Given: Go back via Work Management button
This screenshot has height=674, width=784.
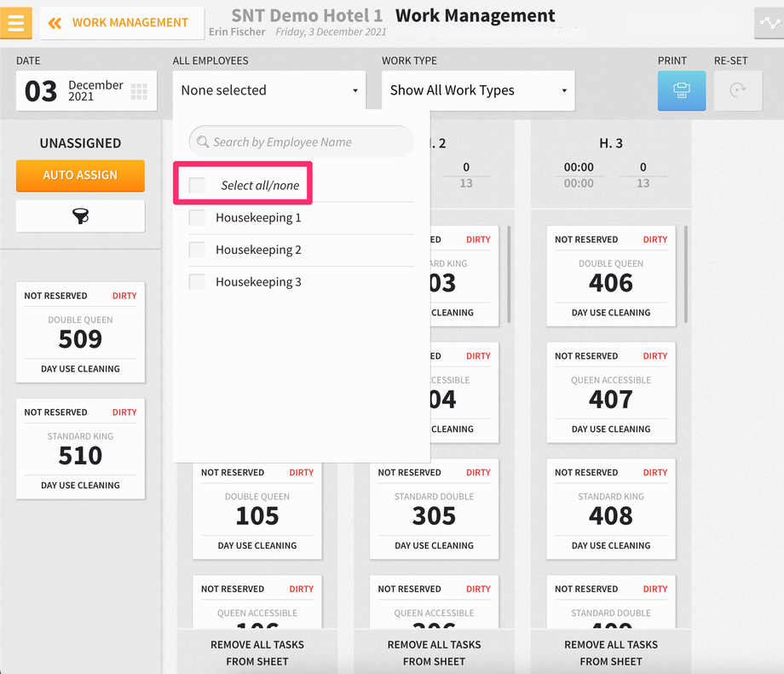Looking at the screenshot, I should pos(123,23).
